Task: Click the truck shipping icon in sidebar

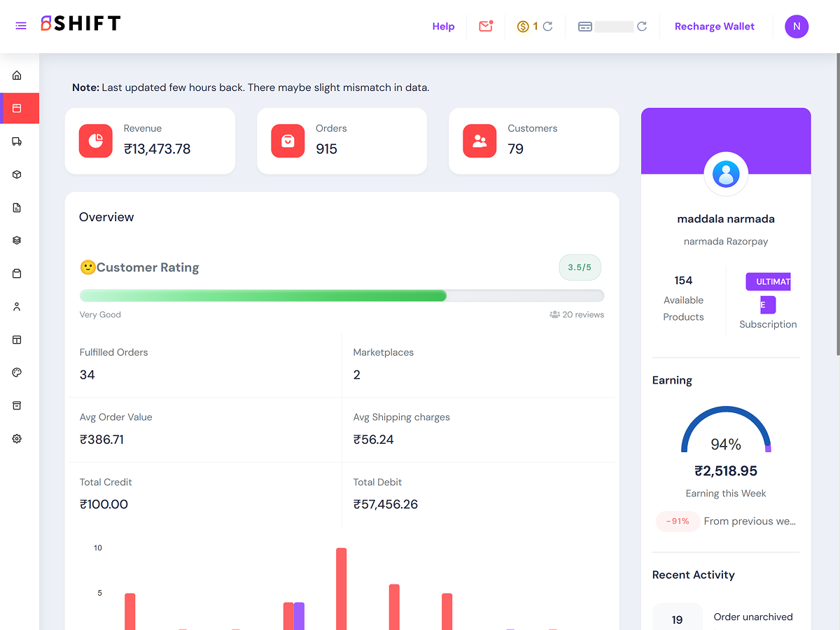Action: click(17, 141)
